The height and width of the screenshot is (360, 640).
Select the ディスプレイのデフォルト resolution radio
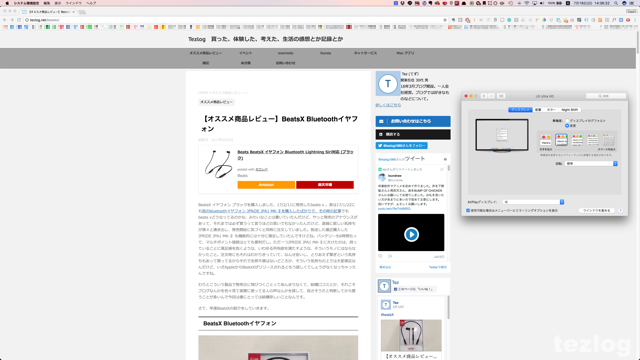click(x=567, y=121)
